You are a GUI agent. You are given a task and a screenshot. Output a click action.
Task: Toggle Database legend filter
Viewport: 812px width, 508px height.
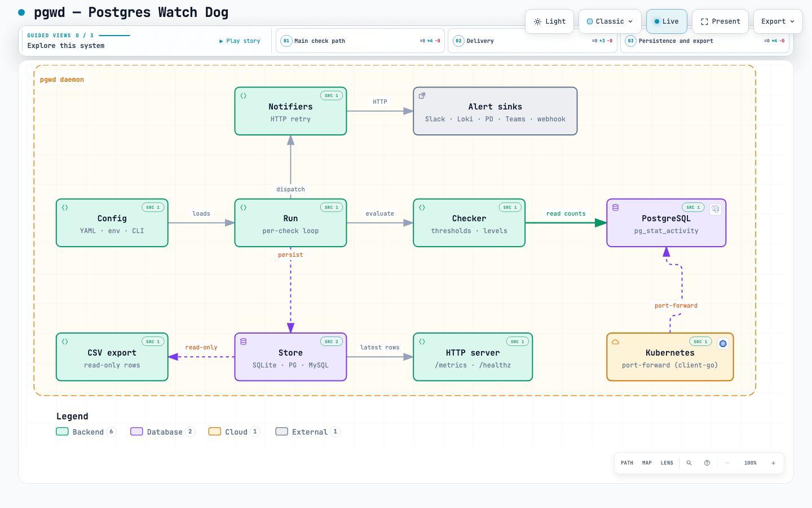pyautogui.click(x=163, y=432)
